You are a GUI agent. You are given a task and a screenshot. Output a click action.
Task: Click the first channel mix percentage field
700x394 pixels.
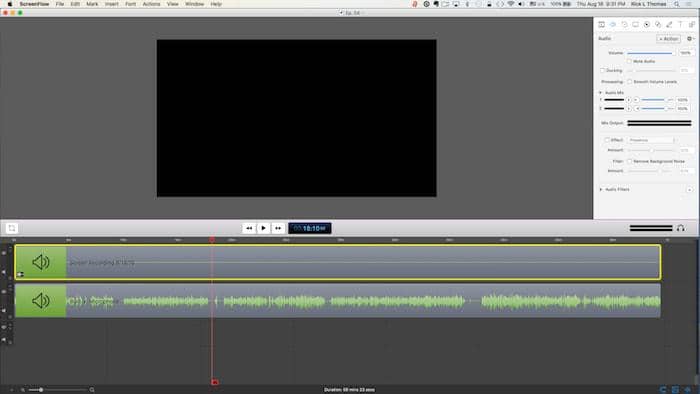coord(683,100)
